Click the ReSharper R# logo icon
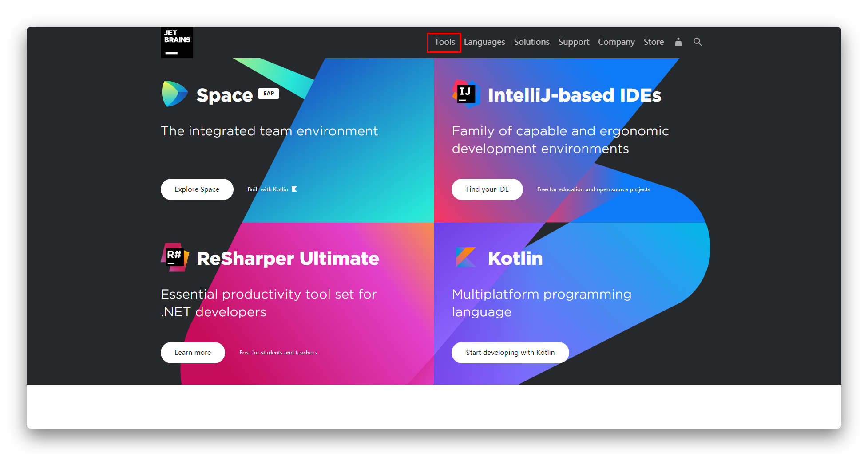Screen dimensions: 868x456 click(175, 257)
